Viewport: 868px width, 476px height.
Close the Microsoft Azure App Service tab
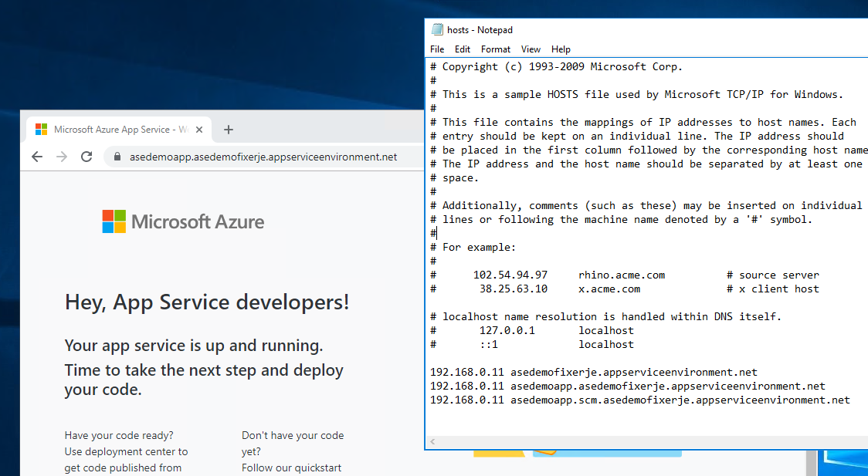click(200, 130)
